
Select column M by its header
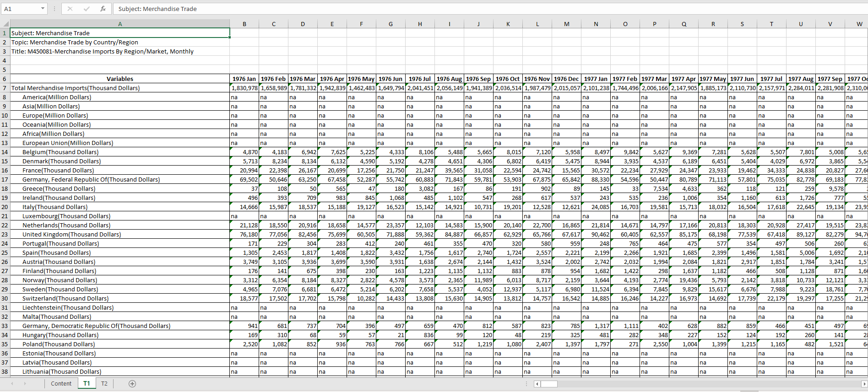pos(566,24)
